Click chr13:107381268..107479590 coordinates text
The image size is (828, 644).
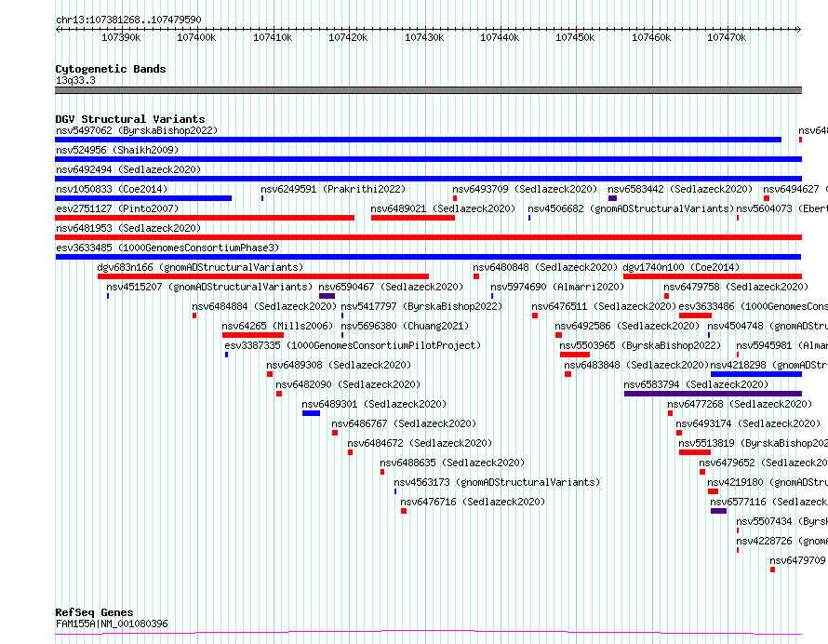pyautogui.click(x=128, y=20)
